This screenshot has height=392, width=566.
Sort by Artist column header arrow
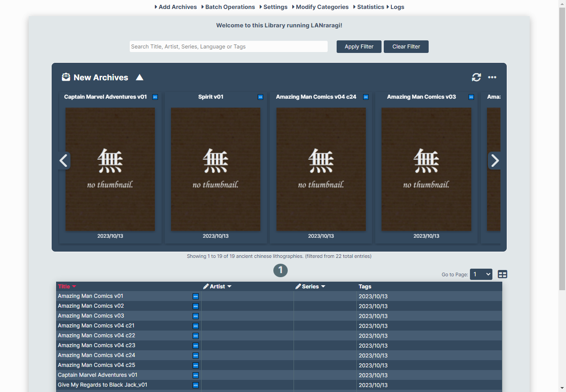pyautogui.click(x=229, y=287)
